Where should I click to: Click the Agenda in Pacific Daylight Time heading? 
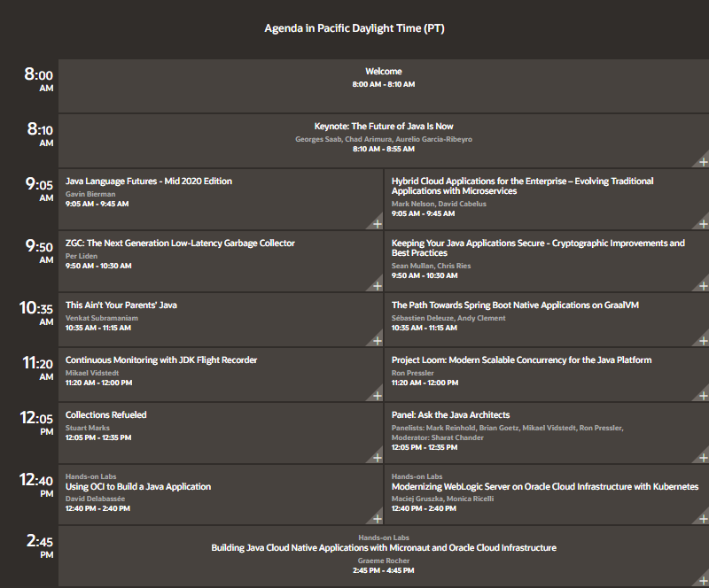click(354, 28)
